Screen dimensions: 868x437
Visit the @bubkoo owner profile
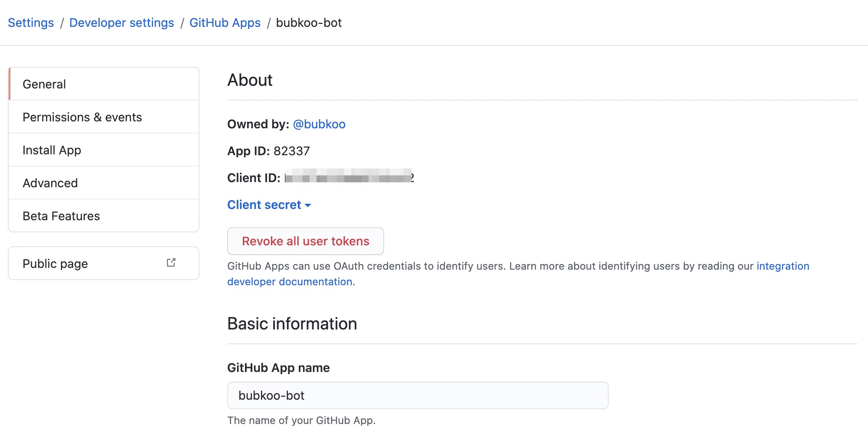[x=319, y=124]
